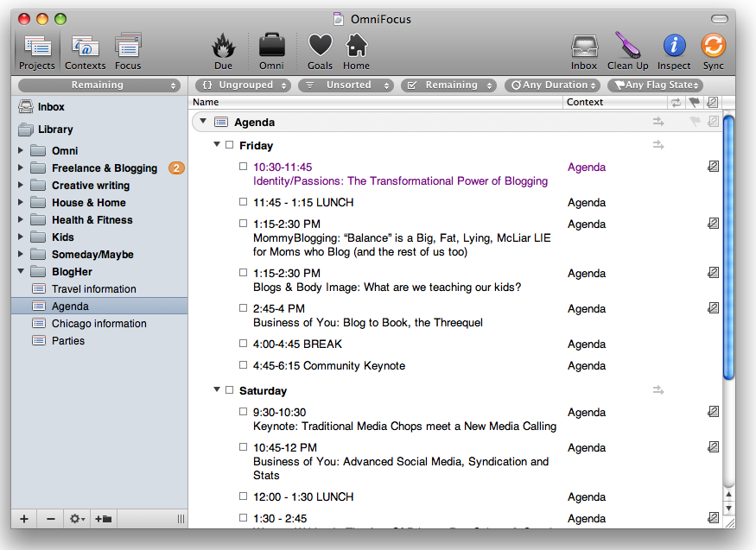Click the blue vertical scrollbar thumb
Viewport: 756px width, 550px height.
[x=728, y=248]
